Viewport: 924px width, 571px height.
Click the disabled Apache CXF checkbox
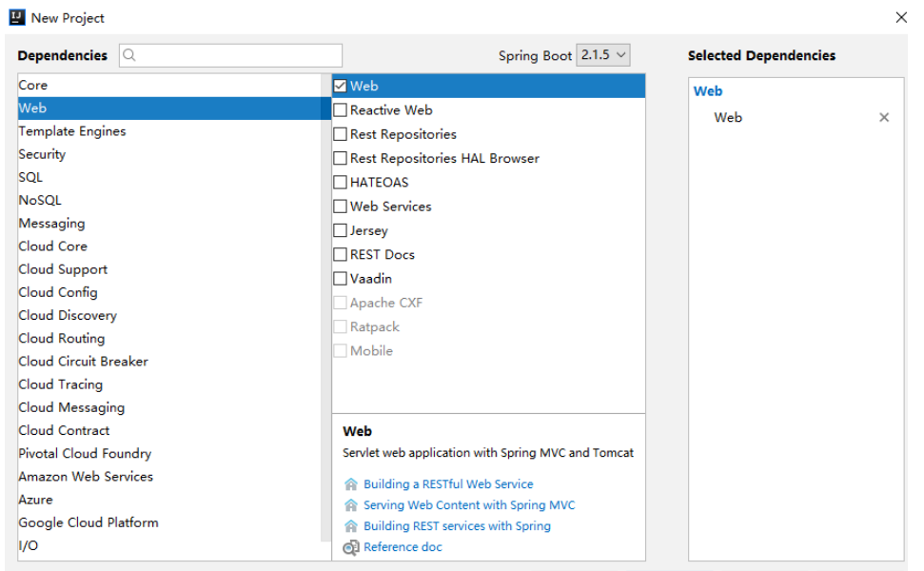click(x=340, y=303)
